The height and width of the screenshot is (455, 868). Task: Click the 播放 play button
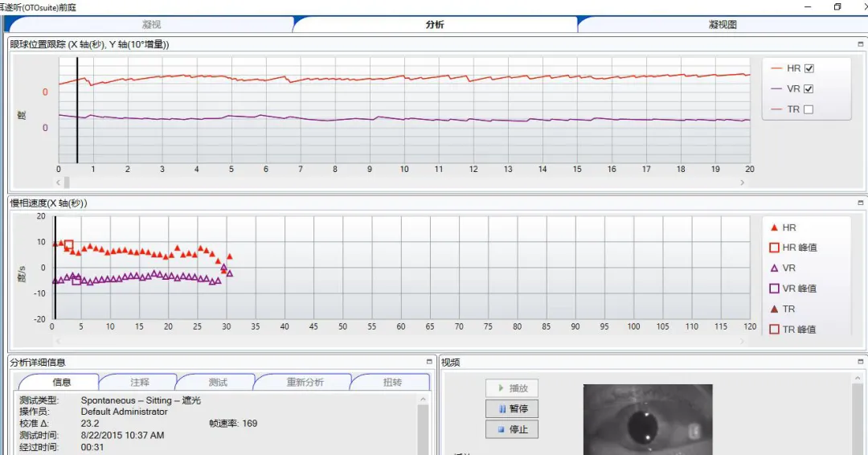tap(511, 388)
